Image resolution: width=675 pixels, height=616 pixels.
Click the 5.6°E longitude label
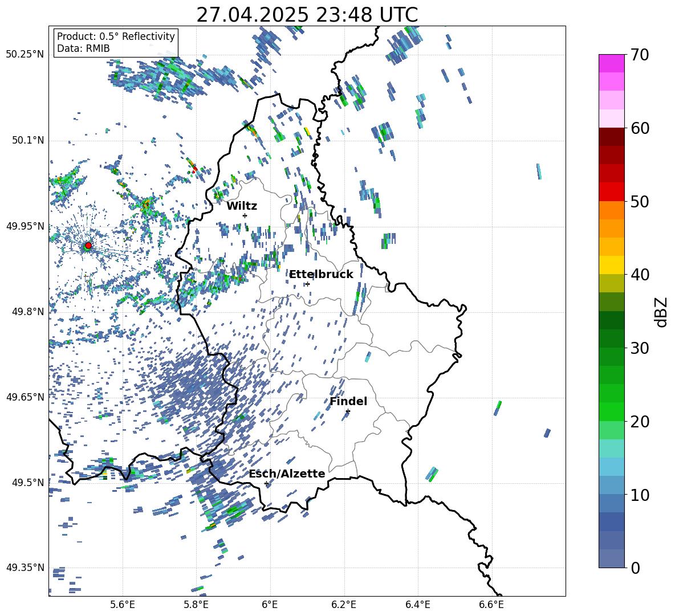123,605
